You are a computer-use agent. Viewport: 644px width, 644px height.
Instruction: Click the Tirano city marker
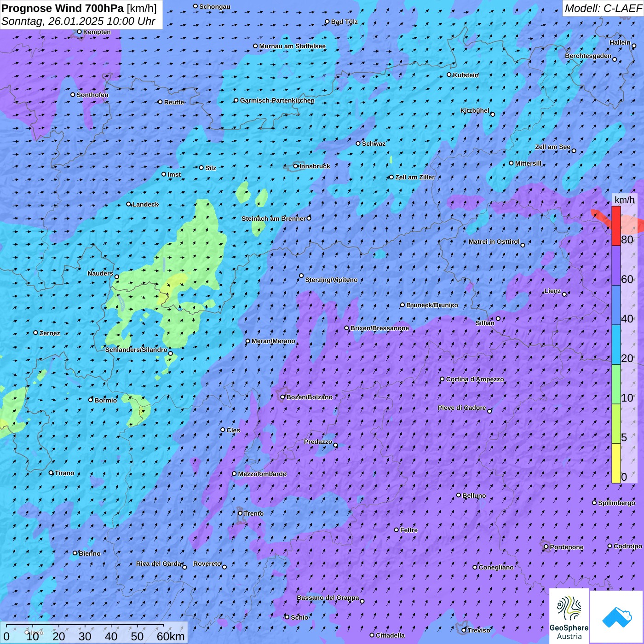(51, 472)
